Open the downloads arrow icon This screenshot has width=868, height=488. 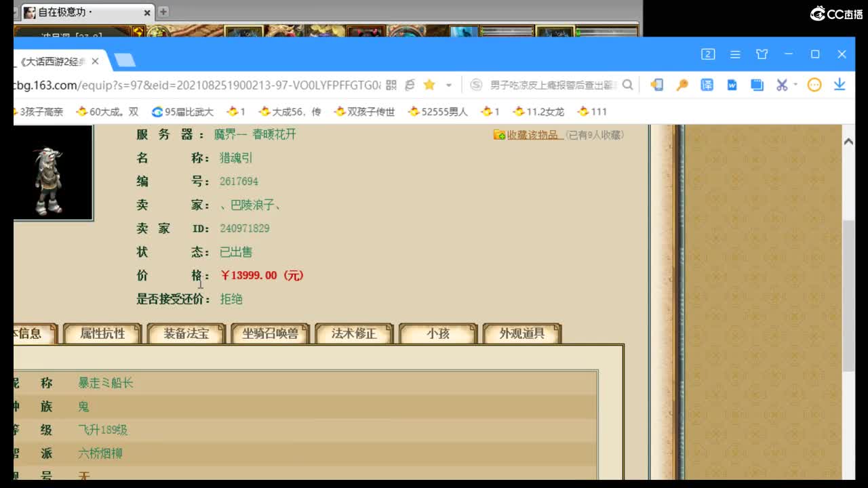click(840, 85)
